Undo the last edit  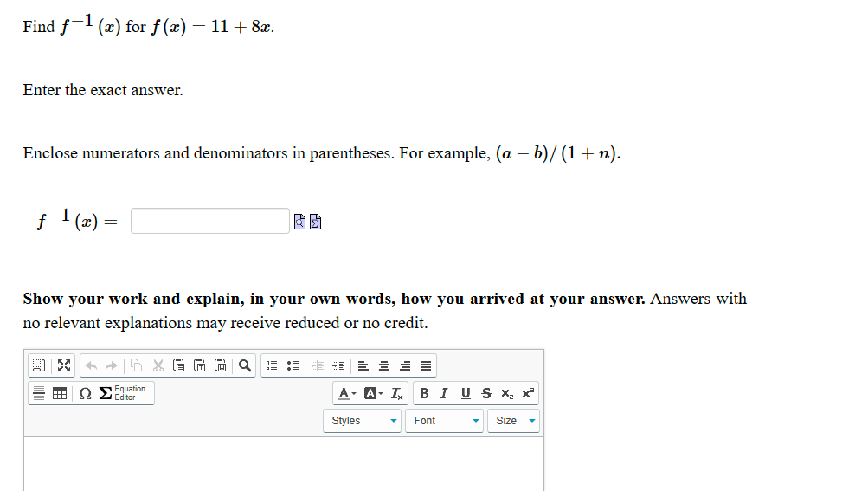(92, 365)
